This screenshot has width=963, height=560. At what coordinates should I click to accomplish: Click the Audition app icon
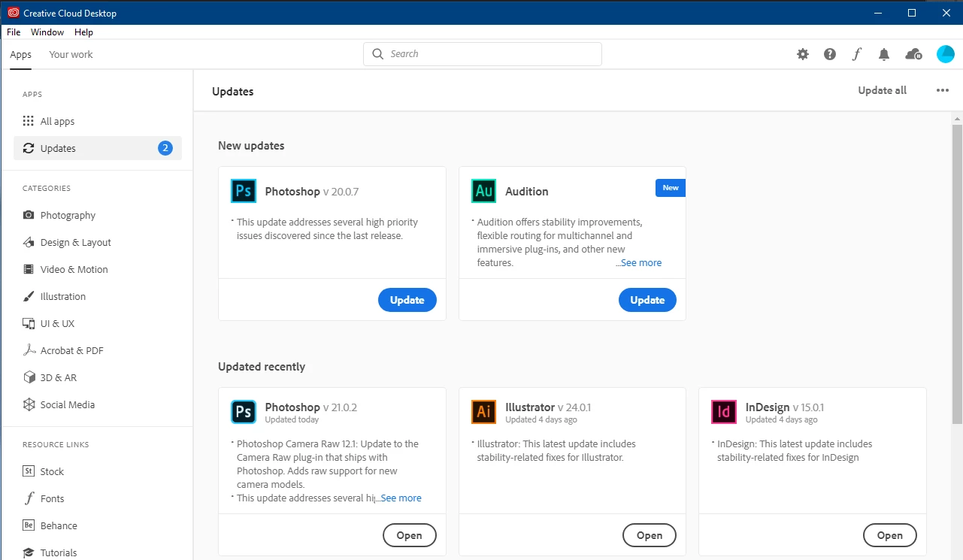[484, 191]
